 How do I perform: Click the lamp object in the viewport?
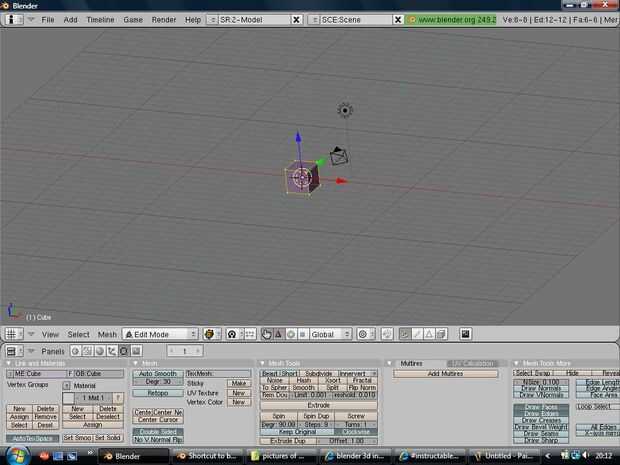pos(345,110)
